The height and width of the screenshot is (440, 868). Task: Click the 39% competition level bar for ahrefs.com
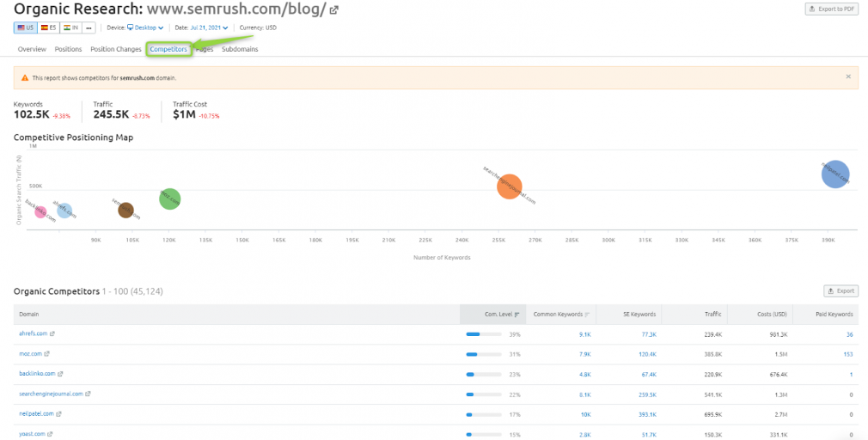484,334
